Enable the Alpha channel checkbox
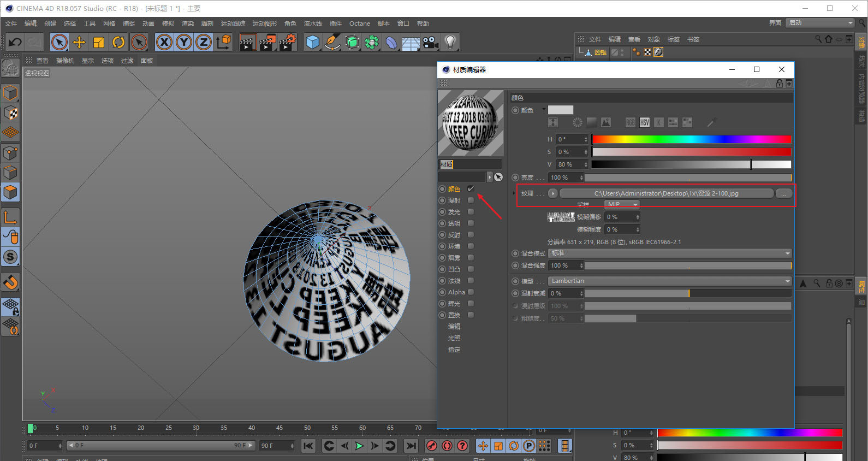Viewport: 868px width, 461px height. point(471,292)
